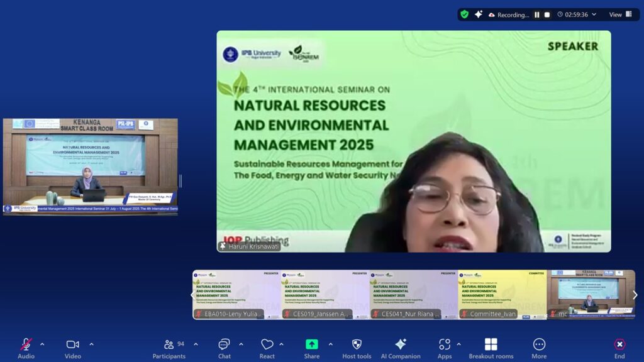Pause the meeting recording
Screen dimensions: 644x362
pyautogui.click(x=537, y=14)
